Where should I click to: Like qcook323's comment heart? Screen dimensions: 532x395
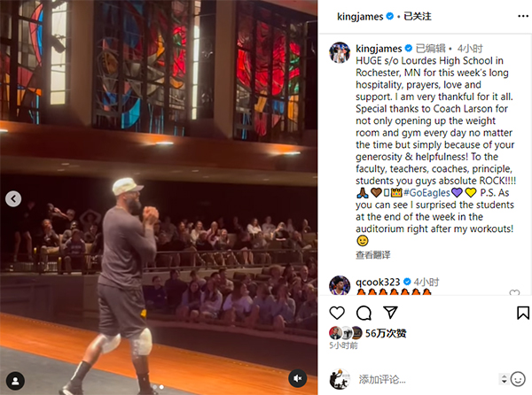point(514,292)
